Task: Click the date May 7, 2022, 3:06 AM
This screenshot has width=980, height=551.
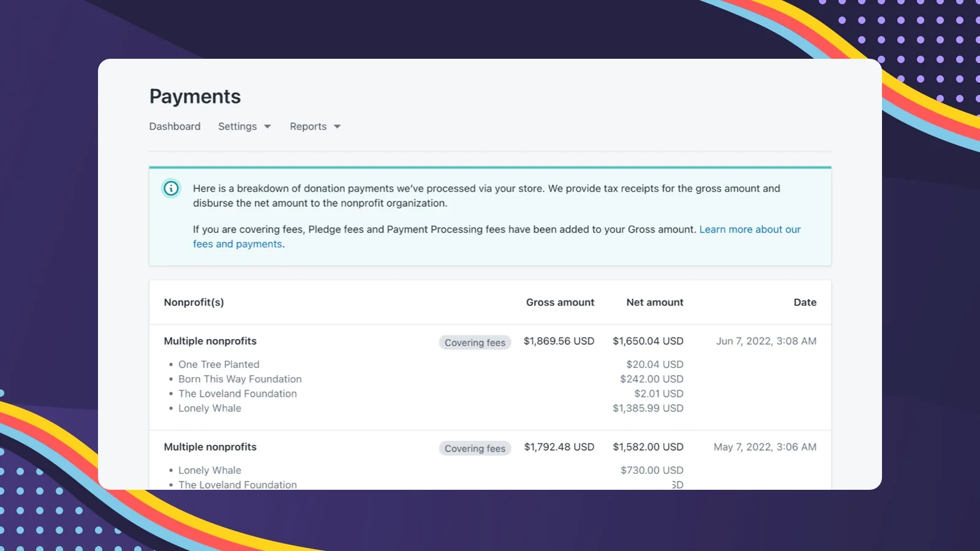Action: pyautogui.click(x=765, y=447)
